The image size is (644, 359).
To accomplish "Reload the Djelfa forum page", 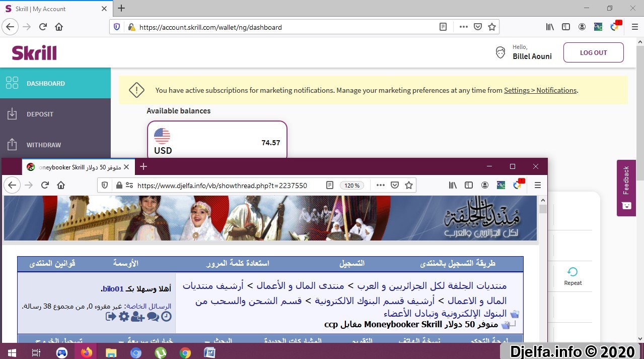I will [45, 185].
